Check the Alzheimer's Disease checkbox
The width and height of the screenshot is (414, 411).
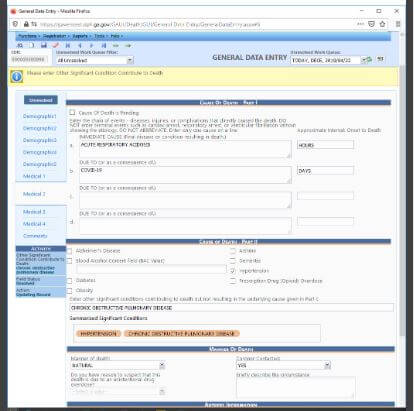tap(69, 251)
